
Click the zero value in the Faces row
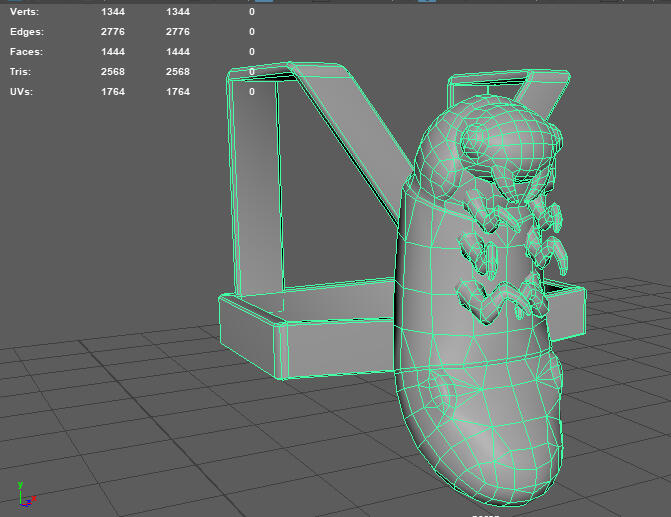(252, 52)
